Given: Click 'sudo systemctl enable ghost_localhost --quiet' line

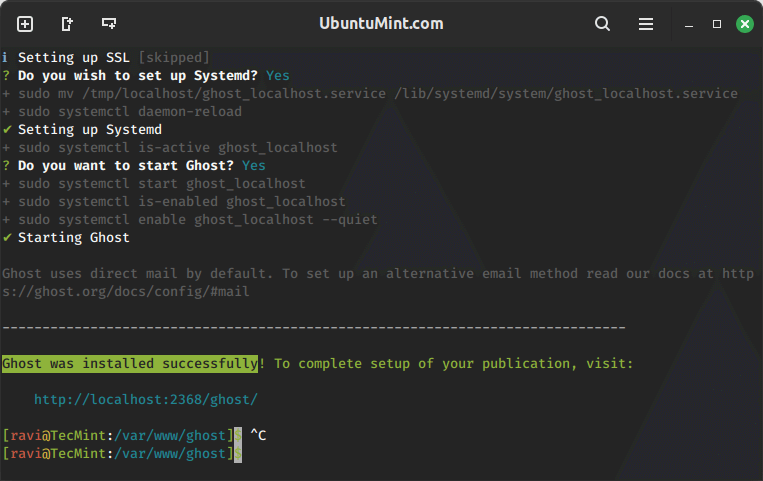Looking at the screenshot, I should [x=190, y=220].
